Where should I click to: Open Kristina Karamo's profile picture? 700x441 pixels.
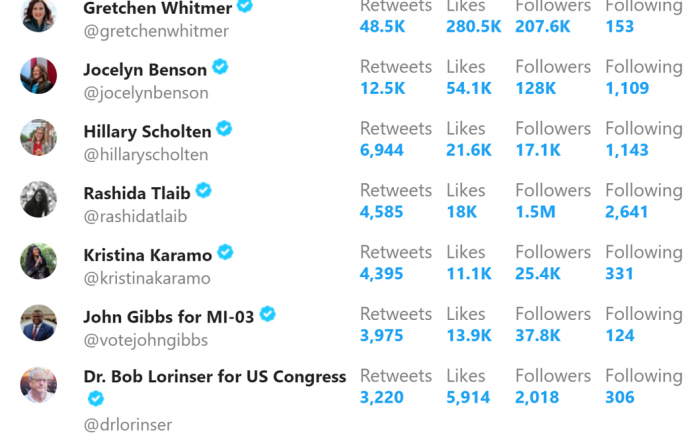(38, 261)
